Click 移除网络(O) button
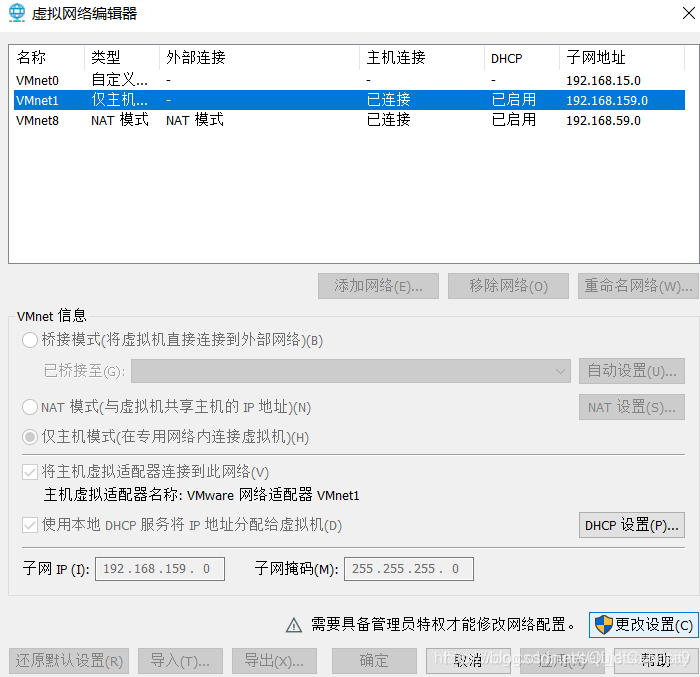The image size is (700, 677). (508, 286)
